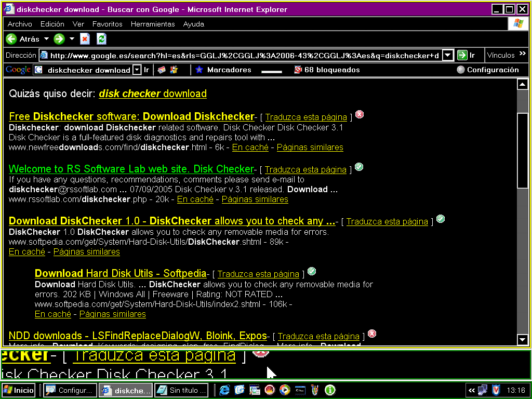Click scrollbar up arrow on page
The height and width of the screenshot is (399, 532).
point(522,84)
